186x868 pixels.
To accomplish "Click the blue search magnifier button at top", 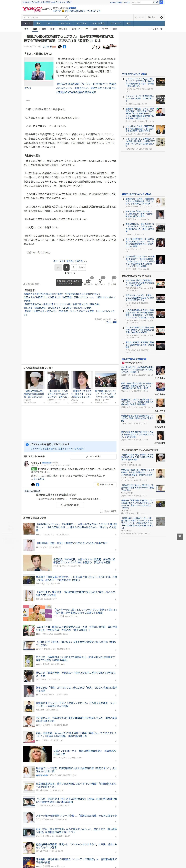I will point(161,2).
